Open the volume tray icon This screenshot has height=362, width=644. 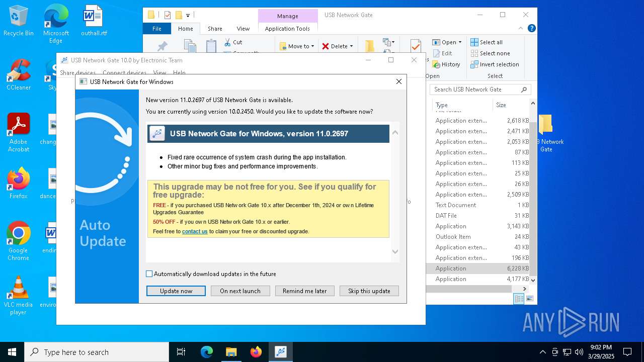(x=579, y=352)
